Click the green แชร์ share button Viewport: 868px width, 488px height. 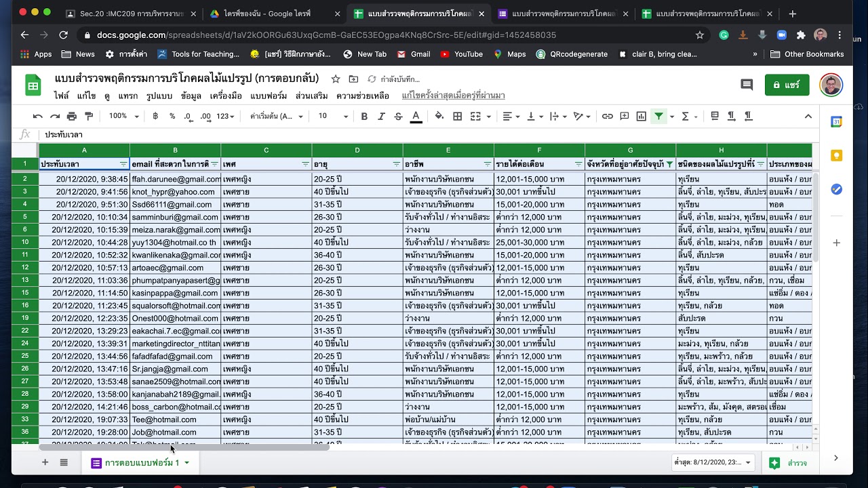coord(787,85)
